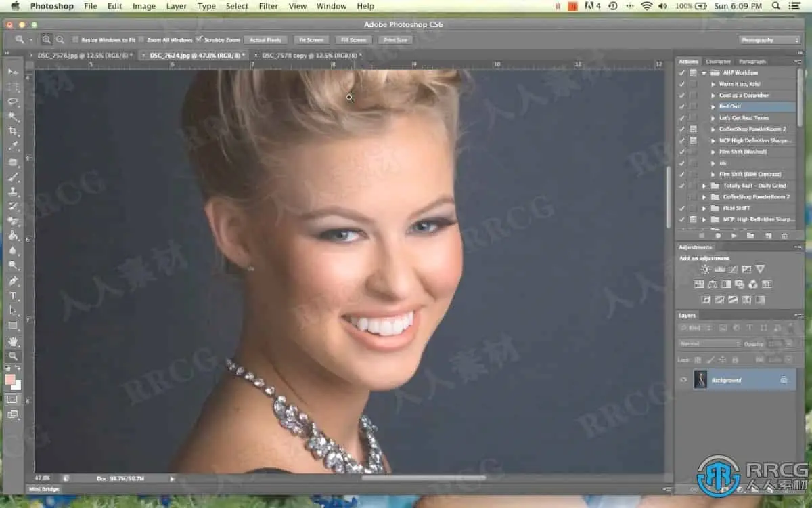Select the Dodge tool

point(13,266)
